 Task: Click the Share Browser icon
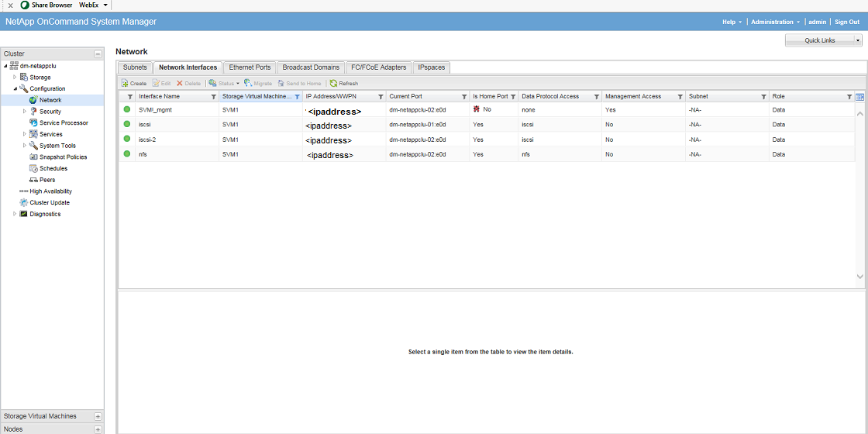tap(24, 5)
